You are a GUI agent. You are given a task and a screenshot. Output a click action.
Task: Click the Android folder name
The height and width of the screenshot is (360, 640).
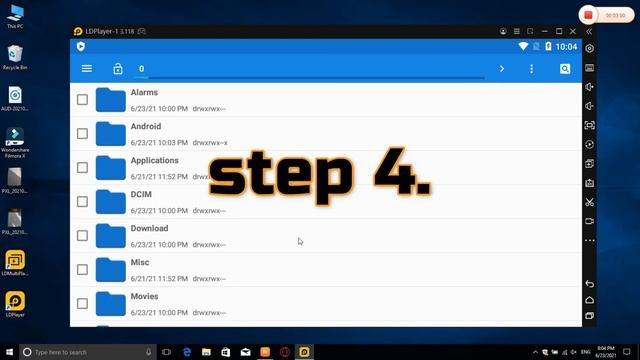(146, 127)
